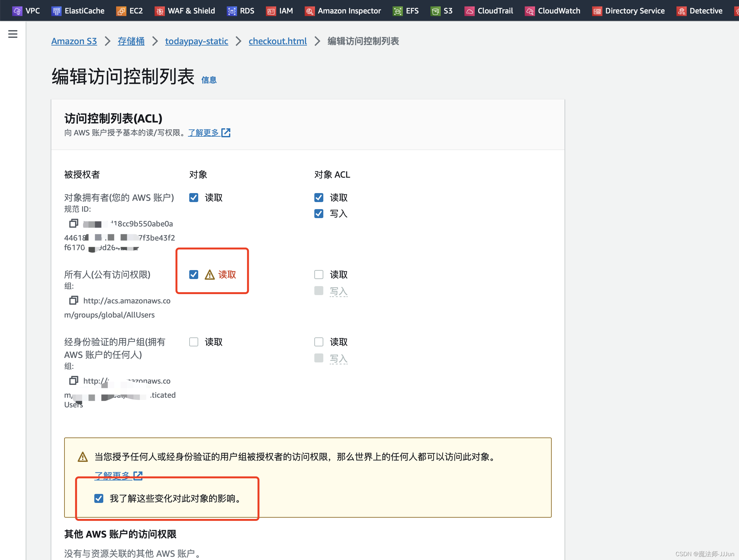Open the CloudTrail shortcut icon
The width and height of the screenshot is (739, 560).
tap(469, 11)
